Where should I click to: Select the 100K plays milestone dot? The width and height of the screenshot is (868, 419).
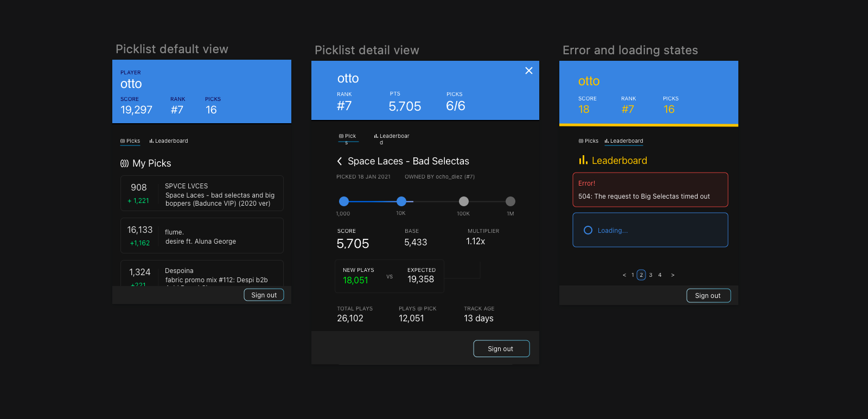pyautogui.click(x=464, y=201)
